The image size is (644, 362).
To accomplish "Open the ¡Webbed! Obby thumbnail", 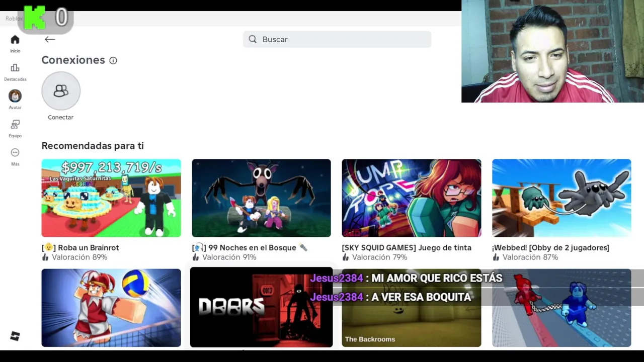I will coord(561,198).
